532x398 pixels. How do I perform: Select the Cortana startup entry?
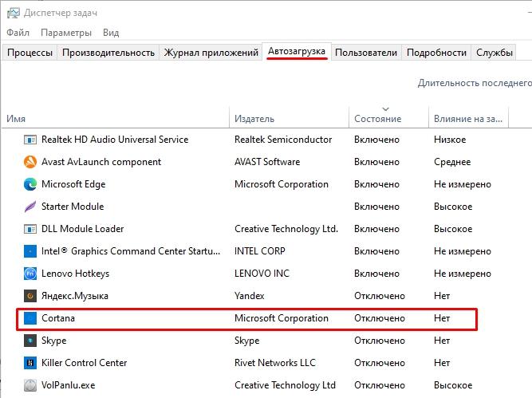pos(247,318)
